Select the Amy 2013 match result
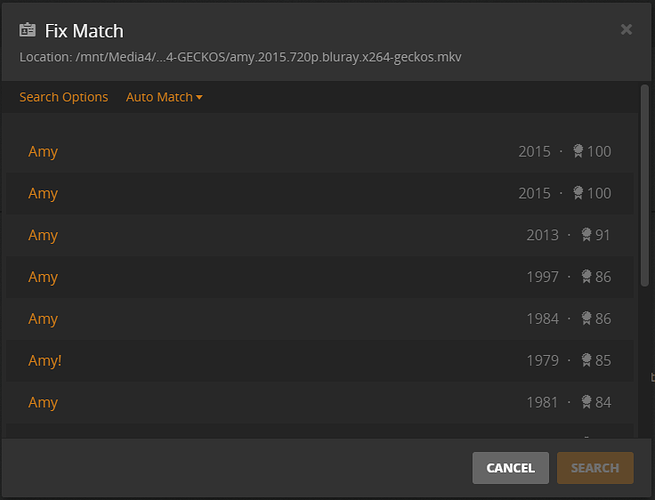This screenshot has height=500, width=655. pos(43,235)
